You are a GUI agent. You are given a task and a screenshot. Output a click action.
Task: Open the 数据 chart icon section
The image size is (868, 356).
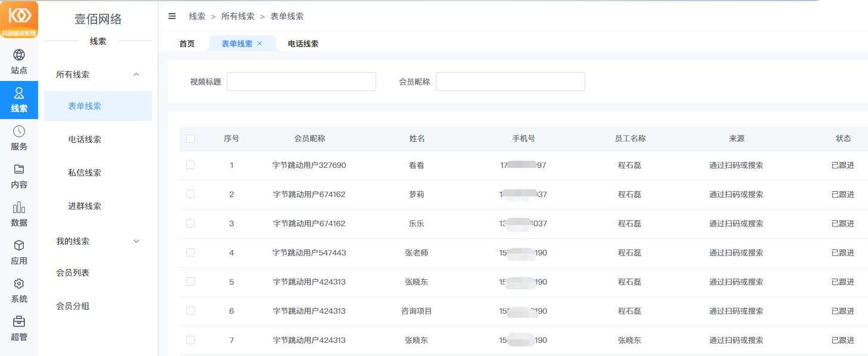(x=19, y=214)
